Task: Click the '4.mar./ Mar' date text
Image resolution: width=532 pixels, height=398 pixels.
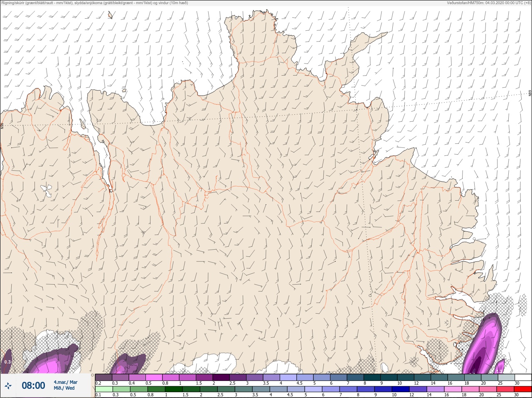Action: 65,382
